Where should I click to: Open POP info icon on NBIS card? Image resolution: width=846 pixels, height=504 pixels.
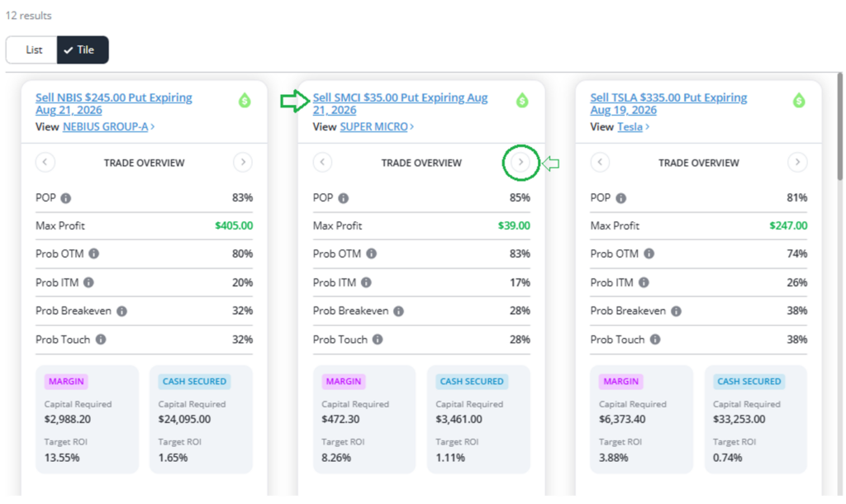[66, 198]
